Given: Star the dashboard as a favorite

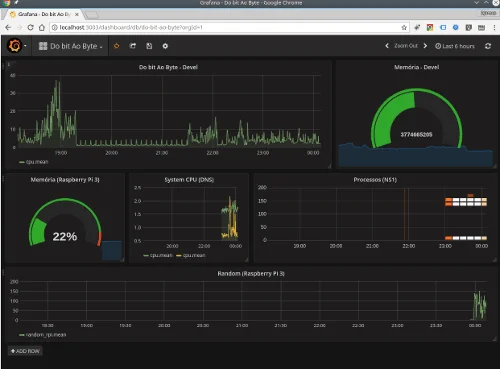Looking at the screenshot, I should (116, 46).
